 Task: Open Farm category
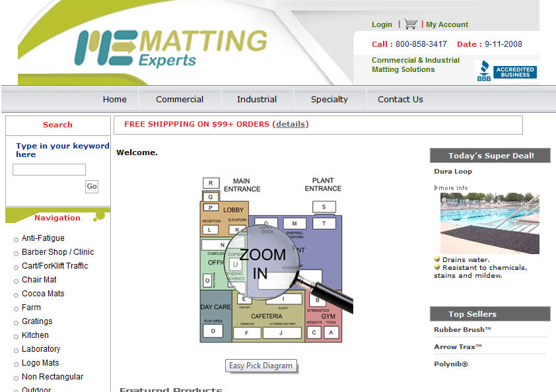point(31,308)
